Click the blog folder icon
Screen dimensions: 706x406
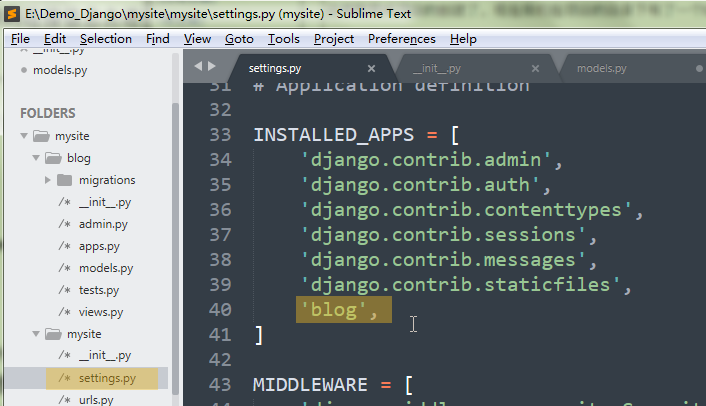coord(53,158)
